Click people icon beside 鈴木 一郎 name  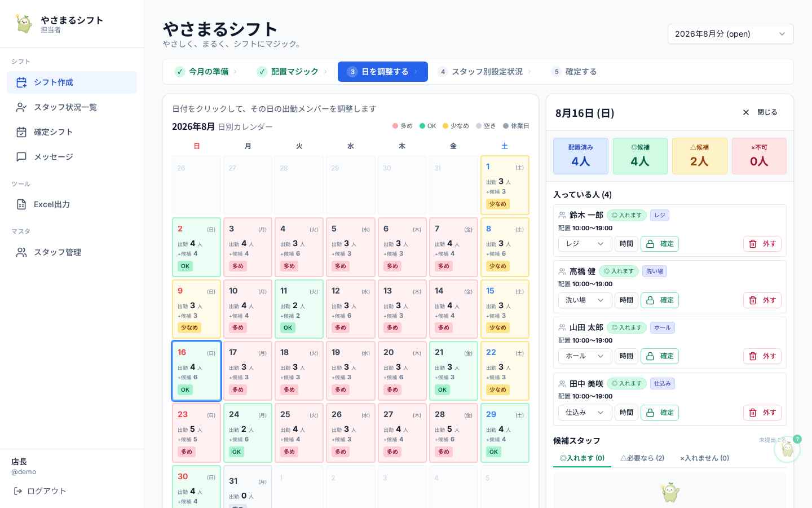tap(562, 215)
